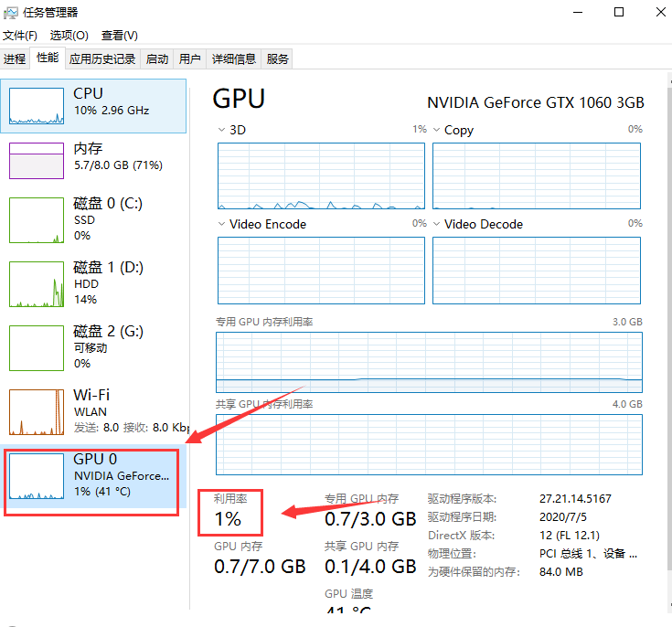
Task: Select the 内存 memory graph thumbnail
Action: click(37, 160)
